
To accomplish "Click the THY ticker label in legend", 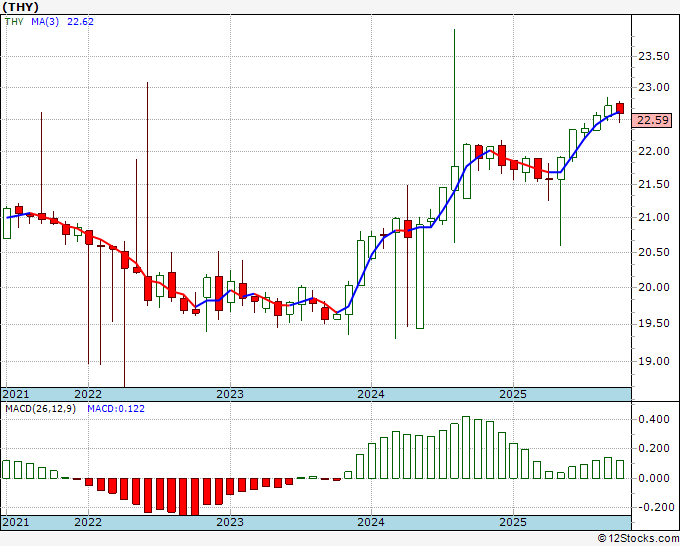I will click(x=14, y=22).
